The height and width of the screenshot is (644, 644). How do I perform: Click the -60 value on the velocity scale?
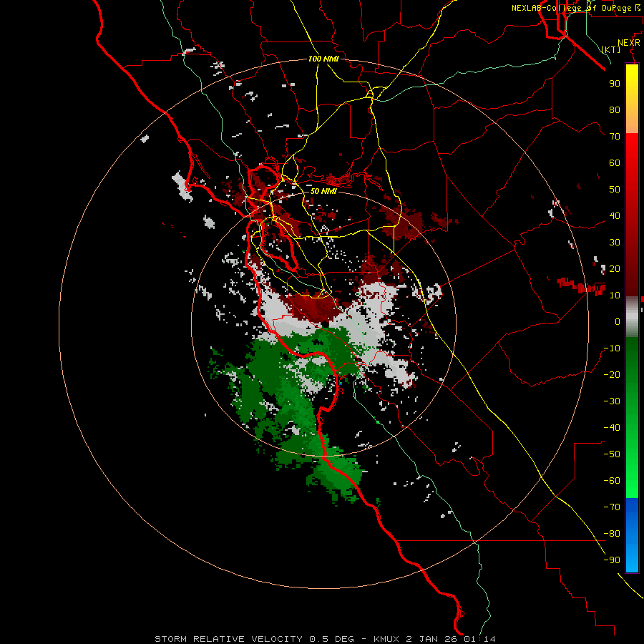612,481
